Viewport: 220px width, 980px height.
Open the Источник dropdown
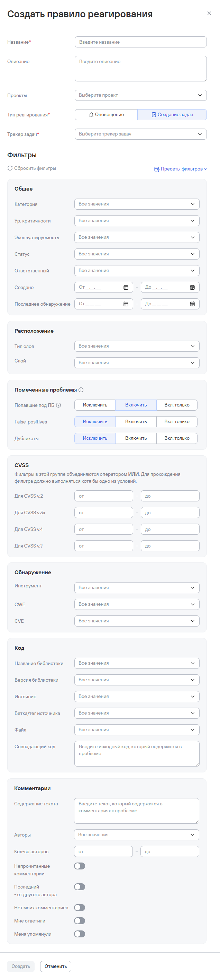point(137,696)
